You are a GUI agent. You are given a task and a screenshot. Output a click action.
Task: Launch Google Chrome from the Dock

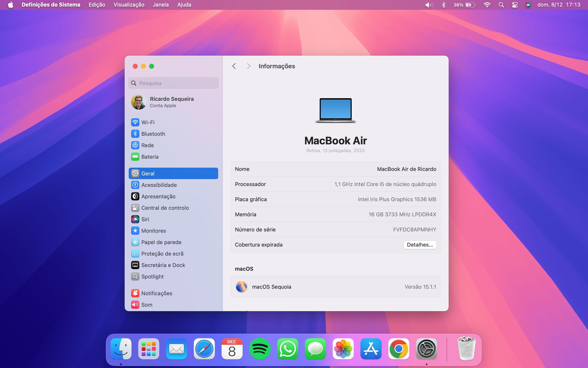(x=399, y=349)
